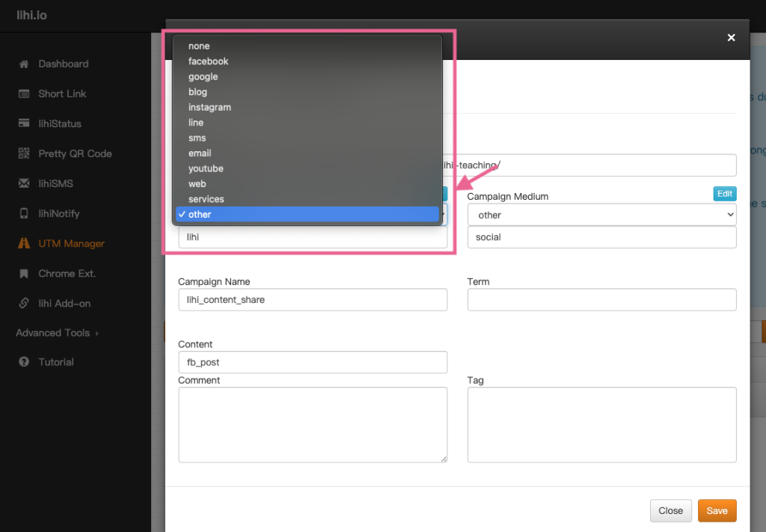This screenshot has height=532, width=766.
Task: Open the Dashboard from the sidebar home icon
Action: tap(25, 64)
